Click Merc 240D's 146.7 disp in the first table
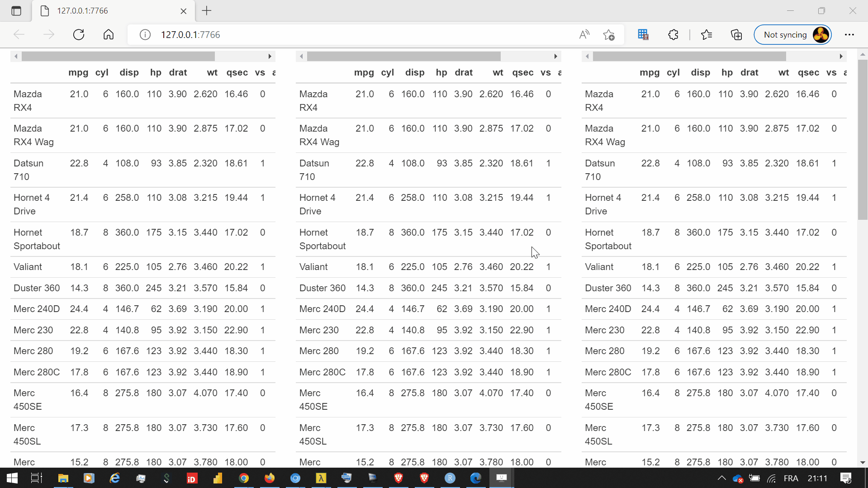The width and height of the screenshot is (868, 488). click(x=127, y=309)
